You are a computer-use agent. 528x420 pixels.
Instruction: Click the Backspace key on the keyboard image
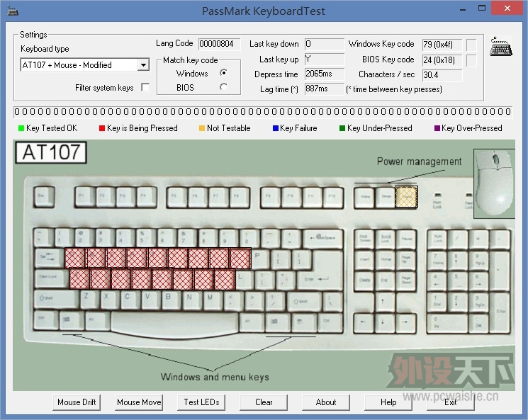tap(323, 239)
